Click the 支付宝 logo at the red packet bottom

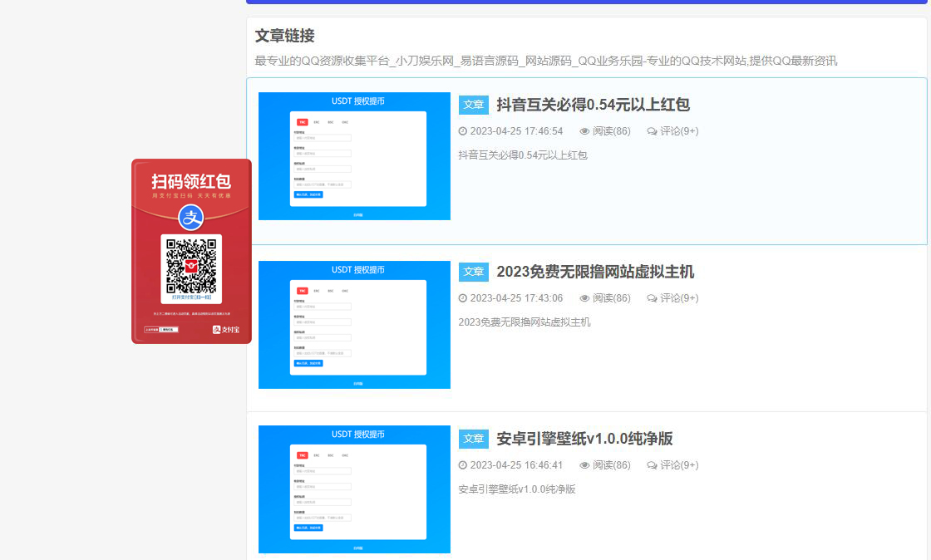(x=225, y=330)
